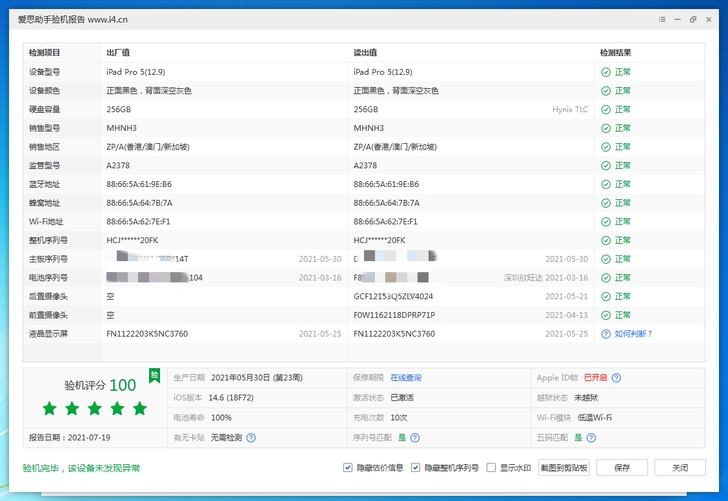The width and height of the screenshot is (728, 501).
Task: Click the 读出值 column header
Action: click(365, 52)
